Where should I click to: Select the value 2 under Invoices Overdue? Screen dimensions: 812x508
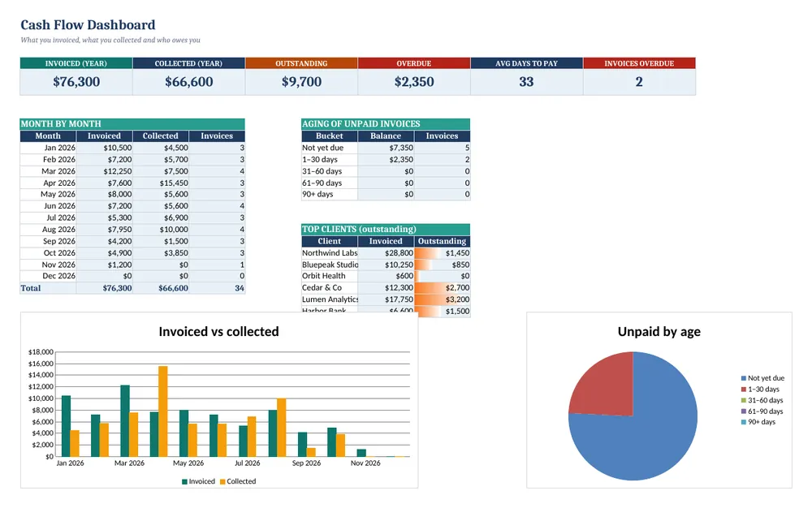(639, 82)
